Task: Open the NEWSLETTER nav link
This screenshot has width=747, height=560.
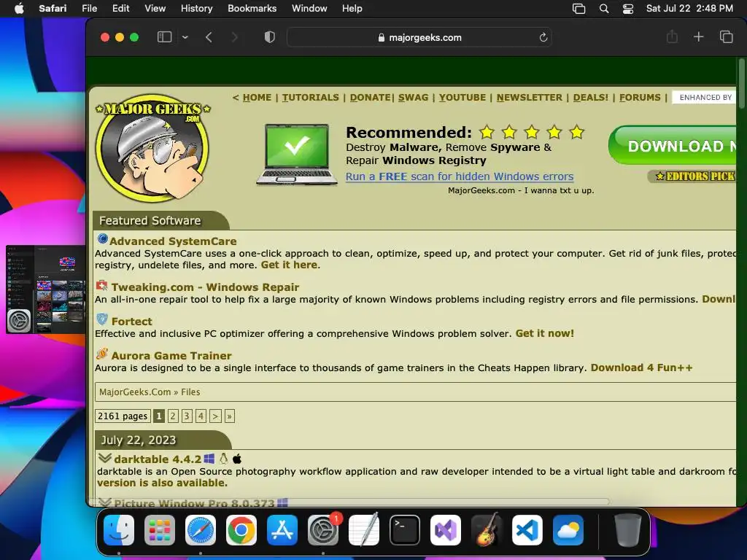Action: pos(530,98)
